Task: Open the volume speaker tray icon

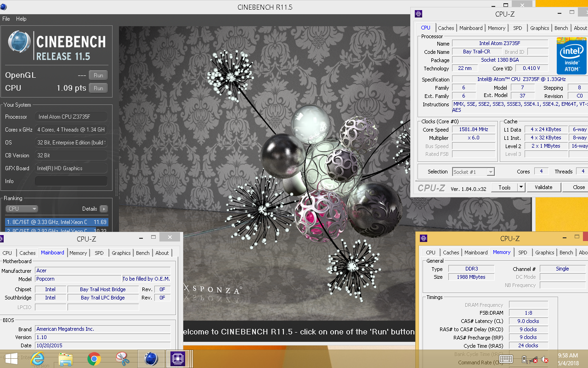Action: point(545,359)
